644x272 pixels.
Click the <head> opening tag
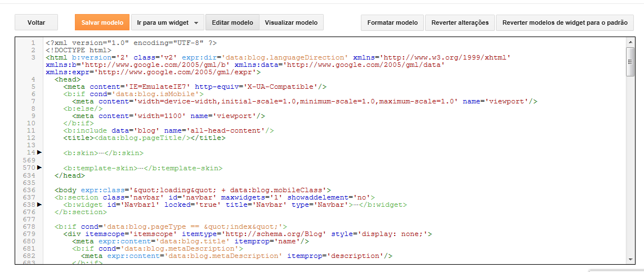point(68,80)
